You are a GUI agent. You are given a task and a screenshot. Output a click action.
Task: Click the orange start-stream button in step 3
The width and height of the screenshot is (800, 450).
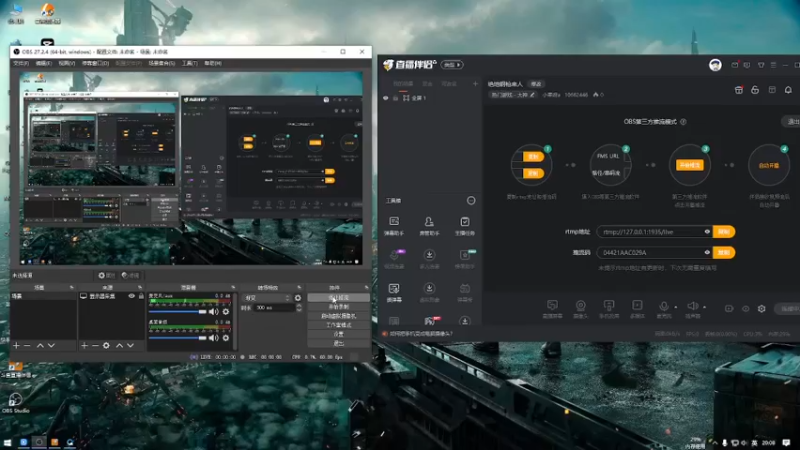tap(690, 165)
